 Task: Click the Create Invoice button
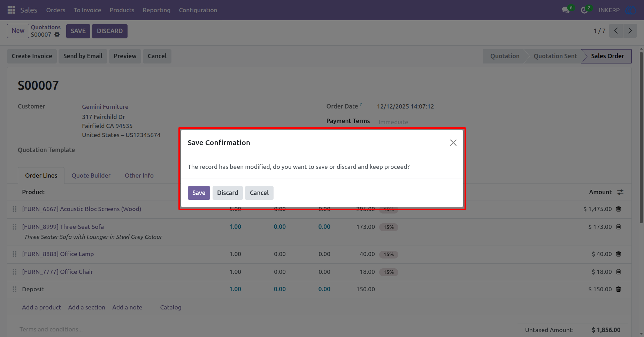(32, 56)
